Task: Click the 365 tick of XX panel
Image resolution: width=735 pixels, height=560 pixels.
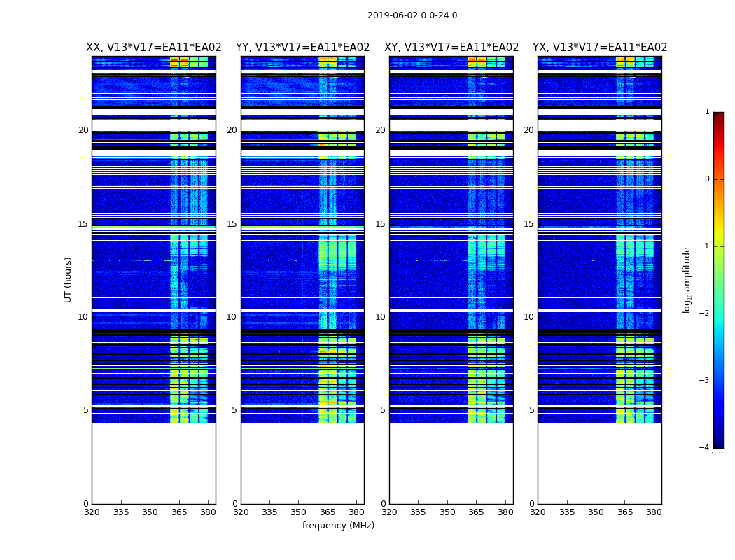Action: coord(179,512)
